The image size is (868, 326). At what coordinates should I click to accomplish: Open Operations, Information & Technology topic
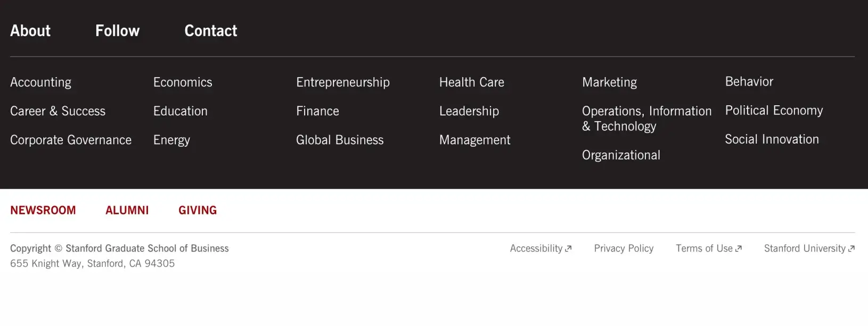pos(646,119)
